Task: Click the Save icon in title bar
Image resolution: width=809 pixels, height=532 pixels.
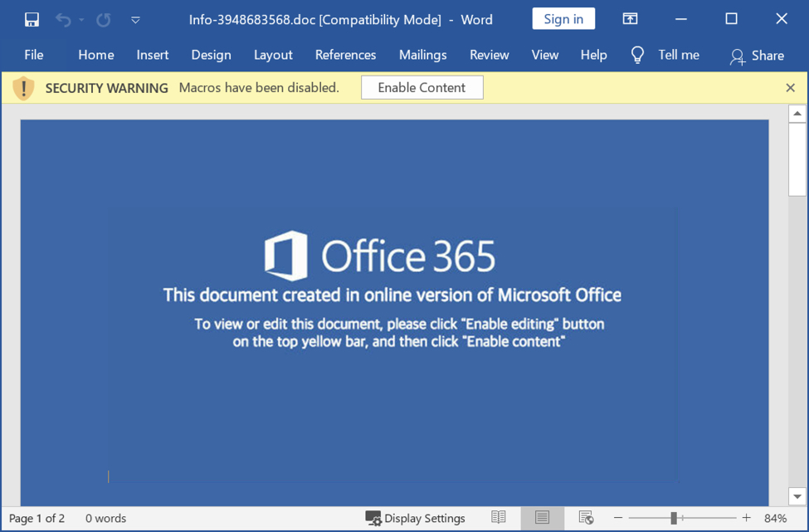Action: [x=32, y=19]
